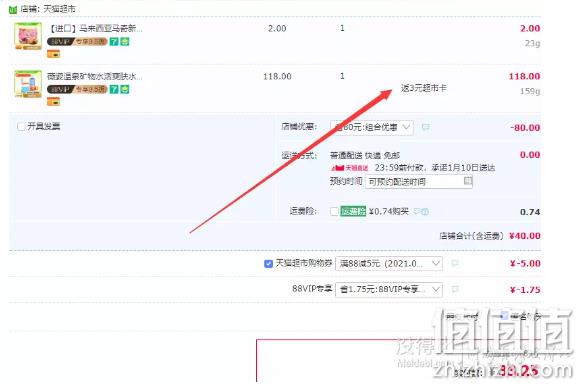Click the orange card icon under the second item

(53, 102)
